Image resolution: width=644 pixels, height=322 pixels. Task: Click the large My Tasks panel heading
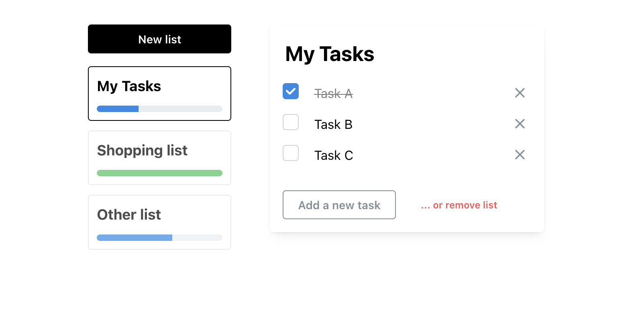(x=330, y=54)
